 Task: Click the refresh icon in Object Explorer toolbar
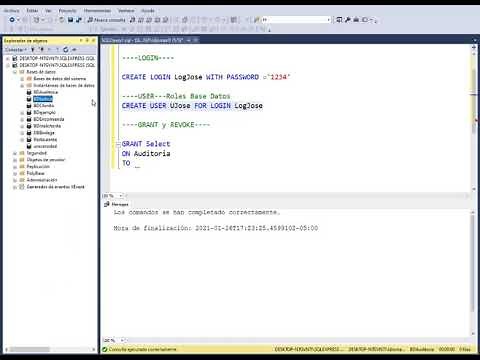[66, 50]
